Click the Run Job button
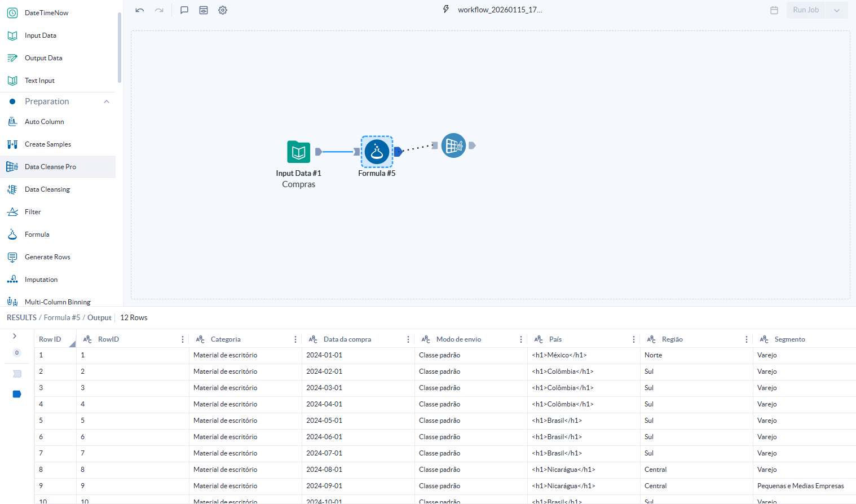The image size is (856, 504). [x=805, y=10]
